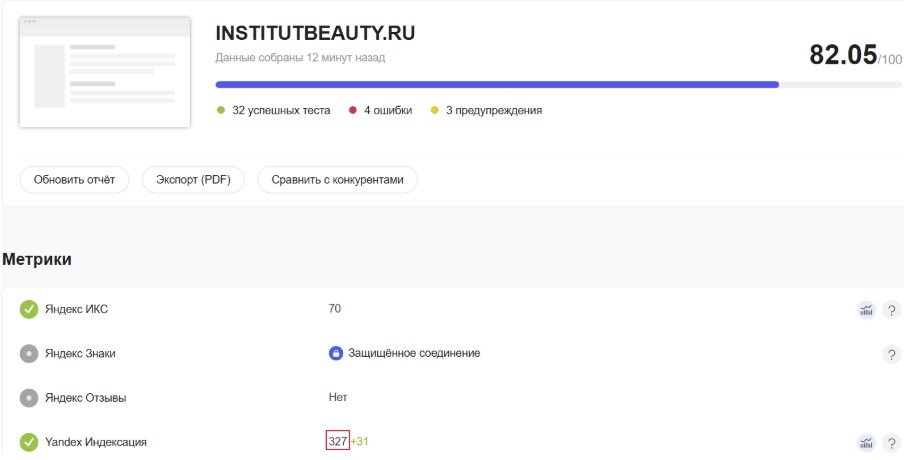This screenshot has width=913, height=460.
Task: Show help for the Яндекс Знаки metric
Action: coord(891,354)
